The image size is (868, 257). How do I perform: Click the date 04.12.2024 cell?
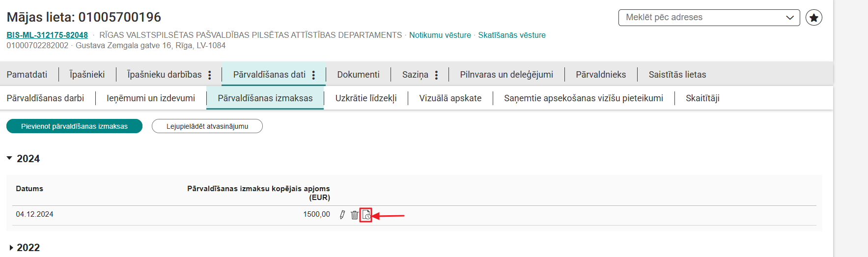34,214
